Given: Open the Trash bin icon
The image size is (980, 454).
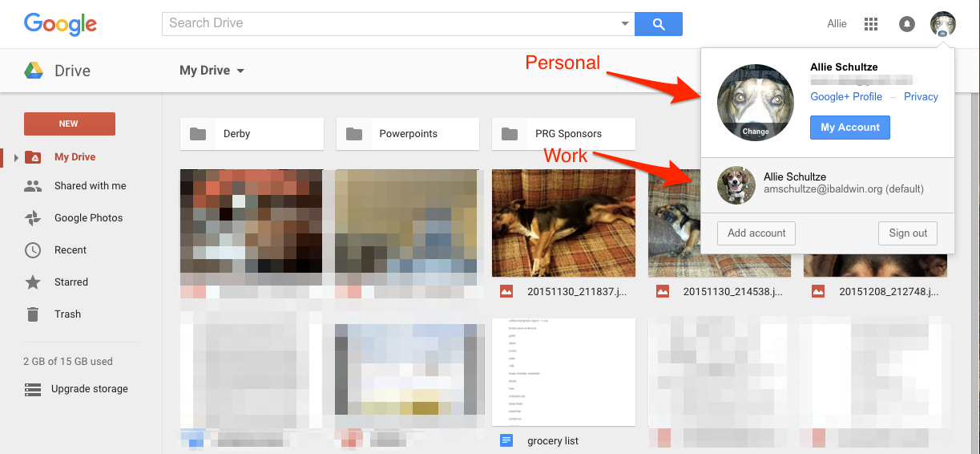Looking at the screenshot, I should pos(33,314).
